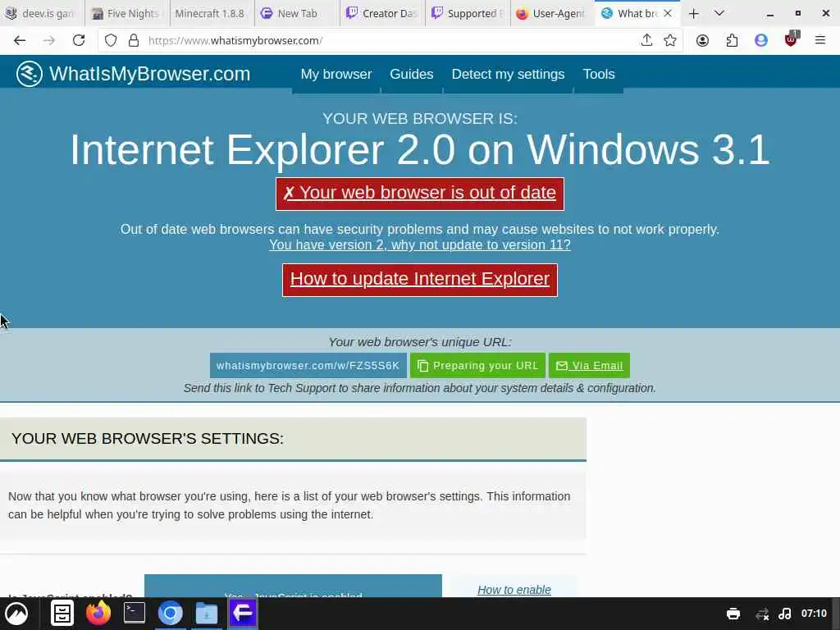Screen dimensions: 840x630
Task: Click Your web browser is out of date
Action: coord(419,194)
